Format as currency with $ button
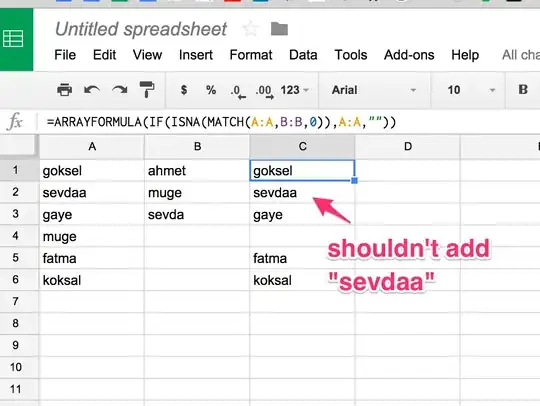Viewport: 540px width, 406px height. (184, 90)
